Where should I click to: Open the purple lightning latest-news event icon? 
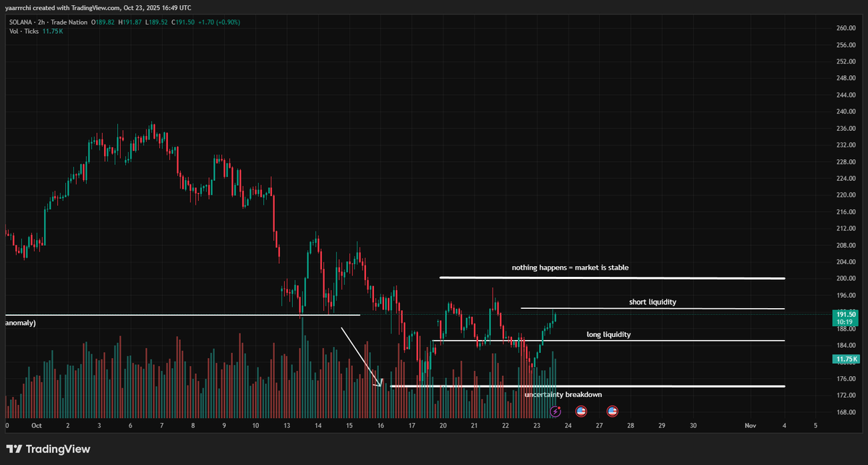(x=556, y=411)
